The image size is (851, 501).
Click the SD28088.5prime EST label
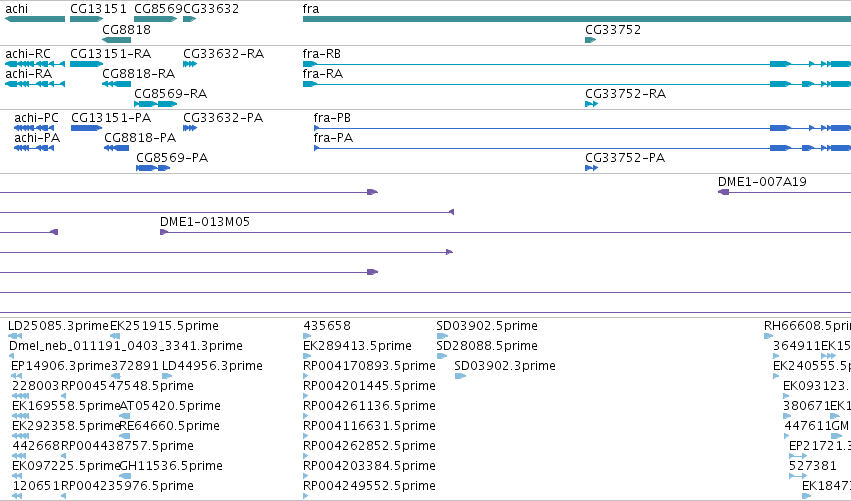coord(487,346)
